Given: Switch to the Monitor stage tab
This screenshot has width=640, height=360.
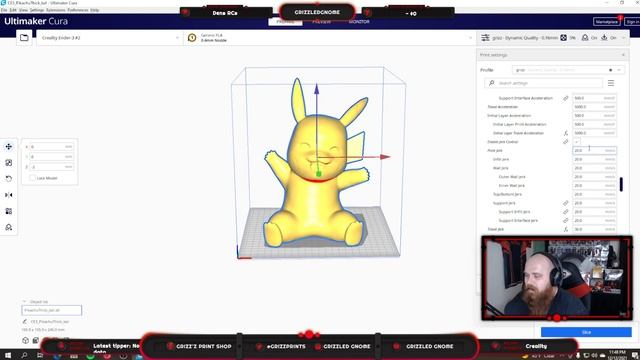Looking at the screenshot, I should pyautogui.click(x=359, y=22).
